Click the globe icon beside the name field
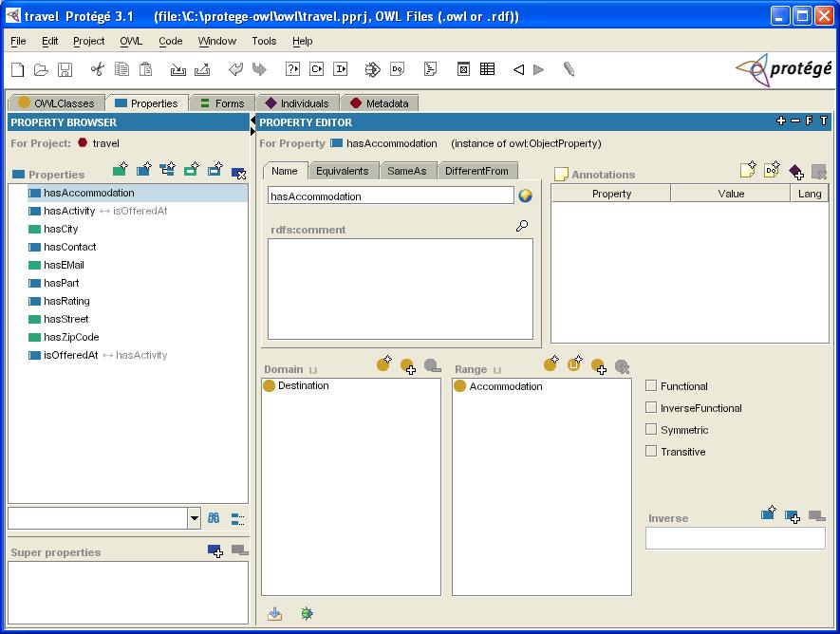This screenshot has width=840, height=634. (526, 196)
